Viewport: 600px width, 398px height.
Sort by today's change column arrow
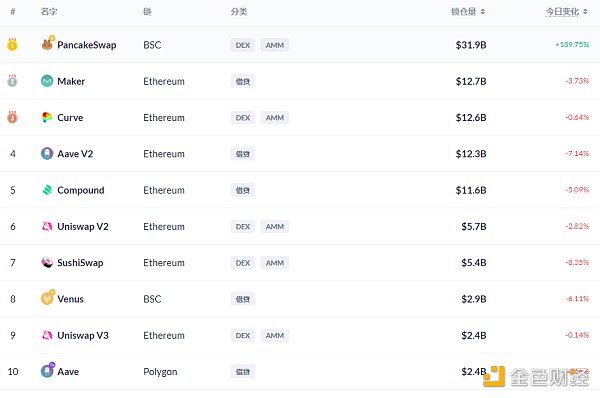coord(585,12)
